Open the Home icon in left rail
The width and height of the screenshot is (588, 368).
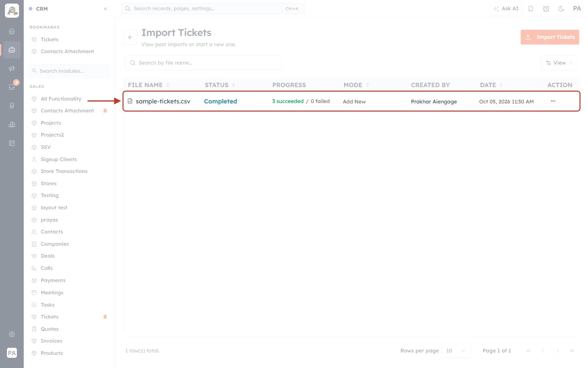coord(12,31)
